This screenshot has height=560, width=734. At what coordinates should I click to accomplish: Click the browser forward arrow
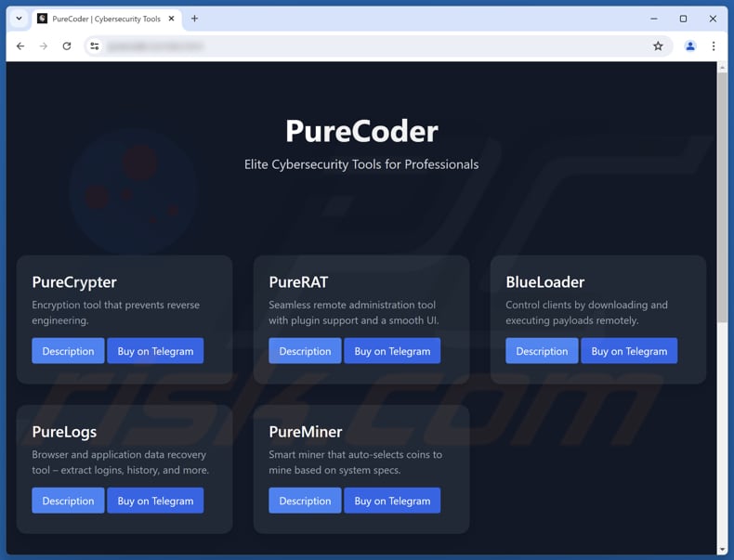tap(44, 46)
